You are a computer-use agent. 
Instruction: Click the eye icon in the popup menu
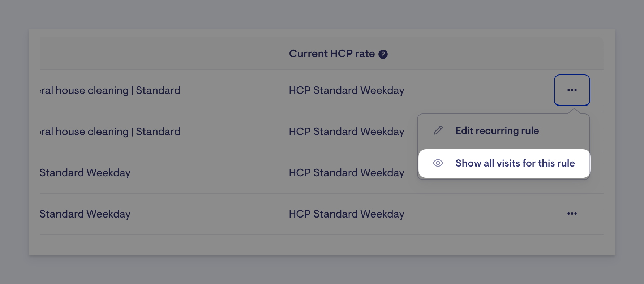(438, 163)
